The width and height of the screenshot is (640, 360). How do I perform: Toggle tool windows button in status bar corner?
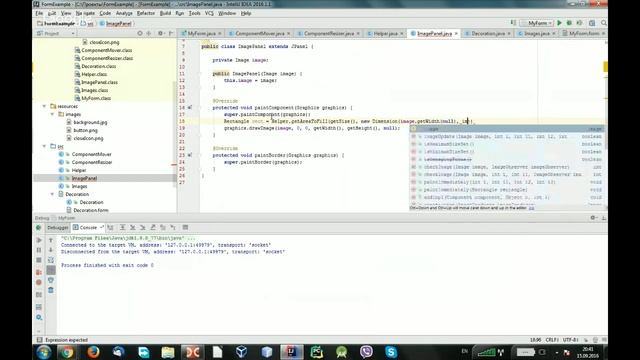(40, 340)
